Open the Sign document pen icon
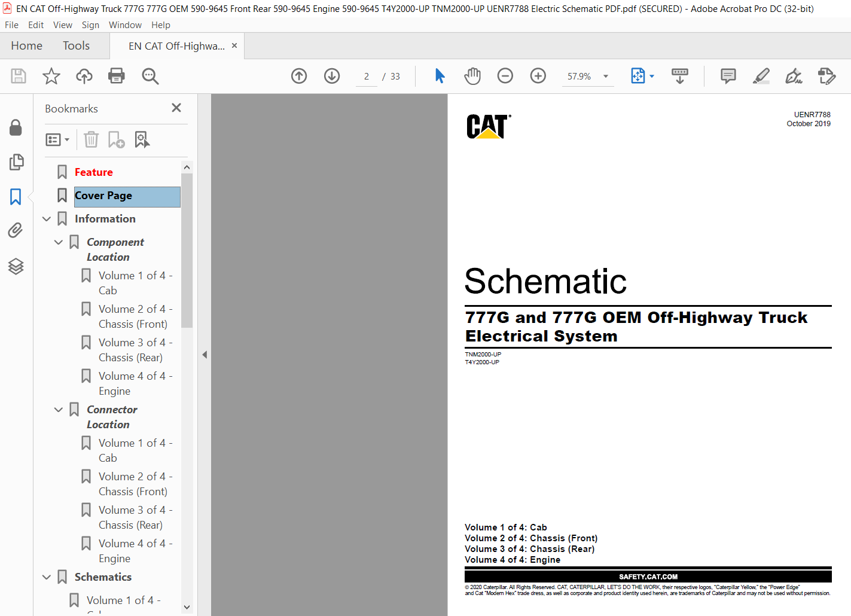This screenshot has width=851, height=616. coord(794,76)
